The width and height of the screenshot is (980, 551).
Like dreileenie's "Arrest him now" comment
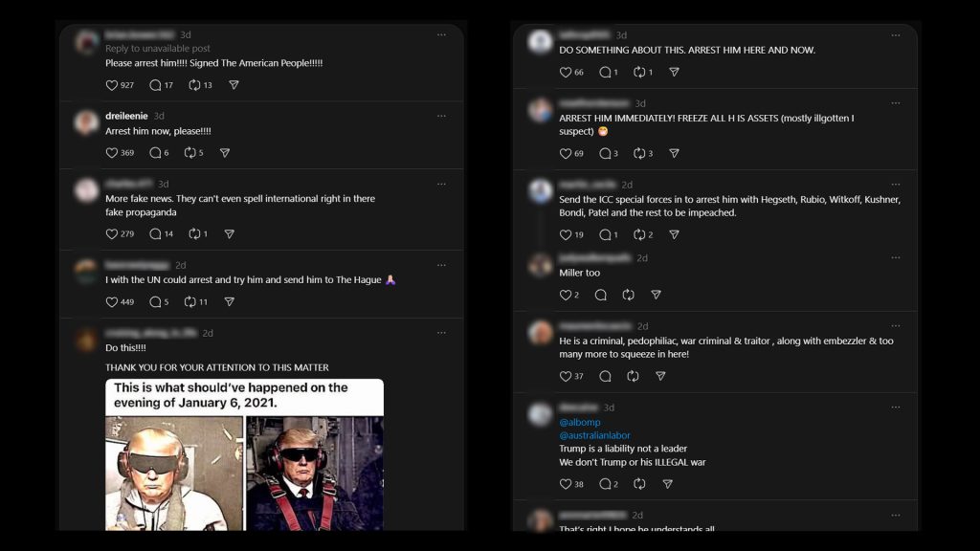(112, 152)
